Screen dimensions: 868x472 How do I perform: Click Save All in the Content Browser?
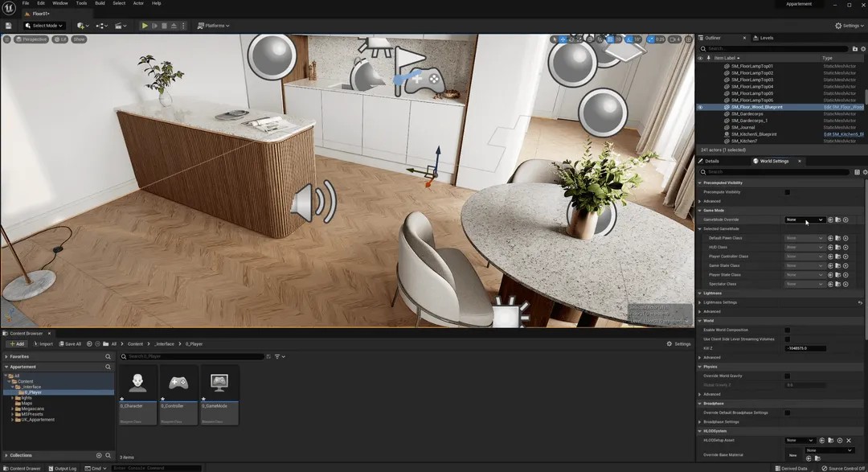point(71,343)
